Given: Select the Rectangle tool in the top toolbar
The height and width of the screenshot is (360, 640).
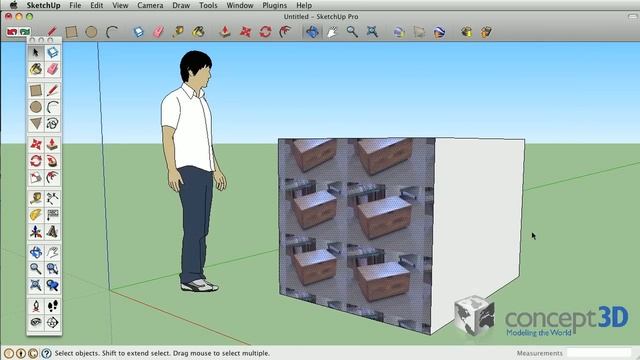Looking at the screenshot, I should click(x=71, y=32).
